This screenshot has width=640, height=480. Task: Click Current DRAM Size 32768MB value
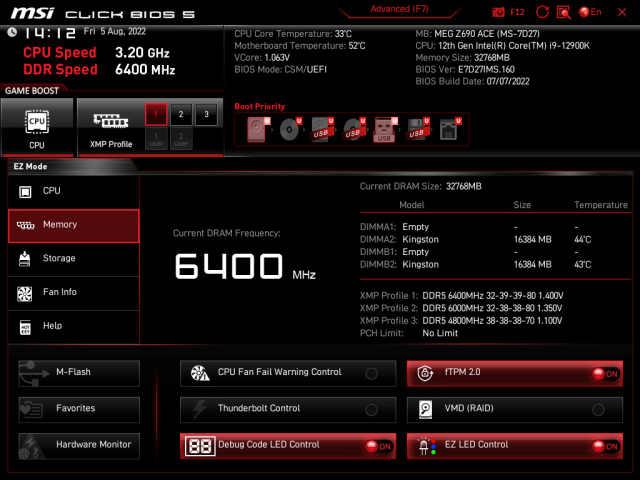point(464,187)
